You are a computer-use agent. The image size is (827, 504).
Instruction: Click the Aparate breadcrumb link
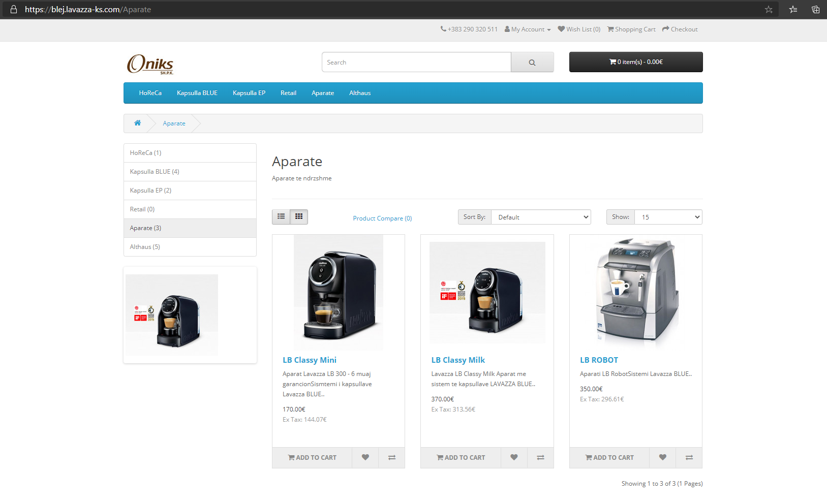click(x=174, y=123)
